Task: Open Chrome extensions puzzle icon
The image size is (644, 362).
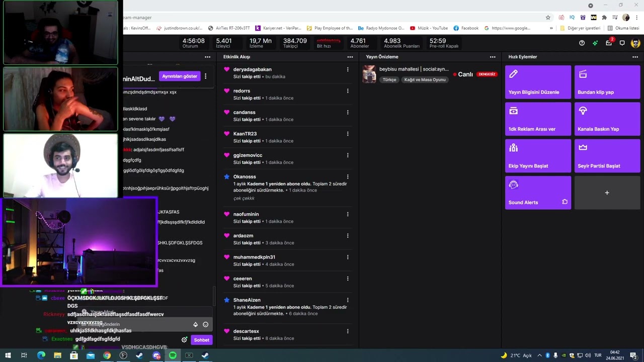Action: coord(604,17)
